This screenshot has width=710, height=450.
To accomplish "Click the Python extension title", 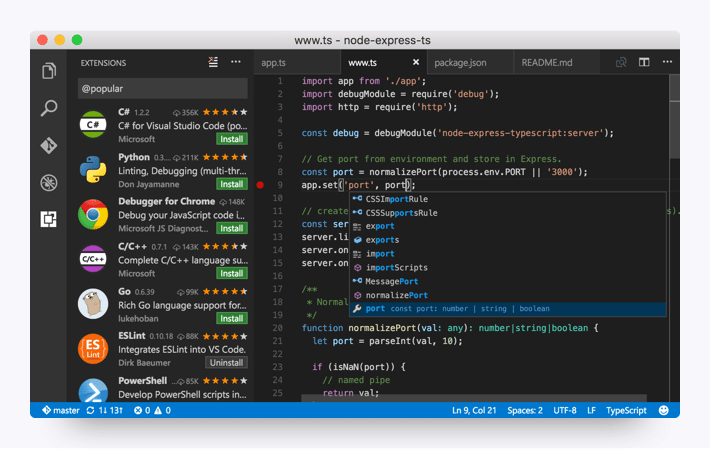I will (134, 157).
